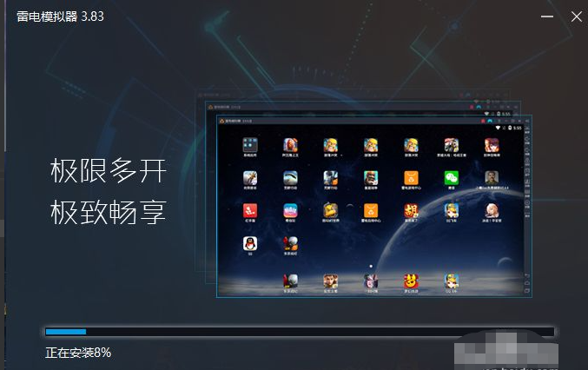
Task: Click the orange LD game center icon
Action: (x=411, y=177)
